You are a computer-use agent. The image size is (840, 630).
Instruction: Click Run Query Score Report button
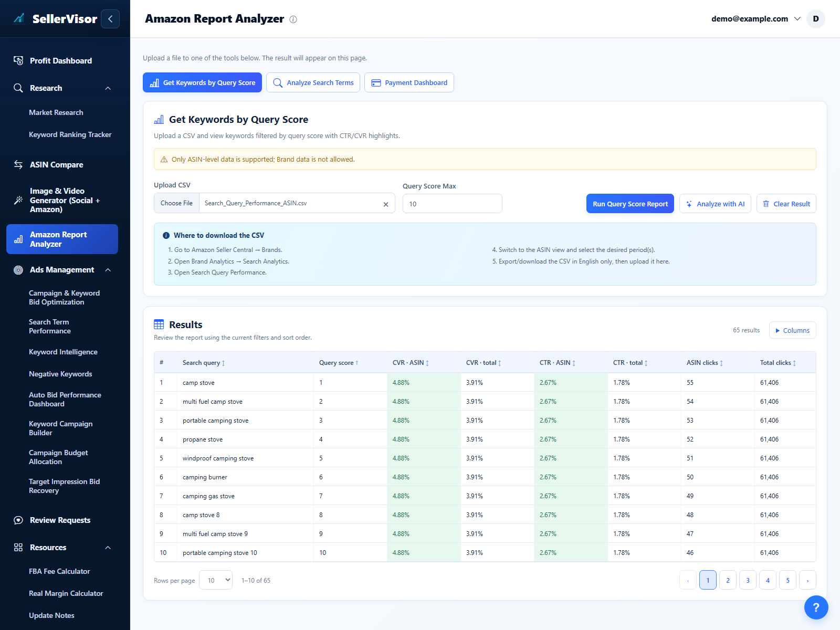click(630, 204)
